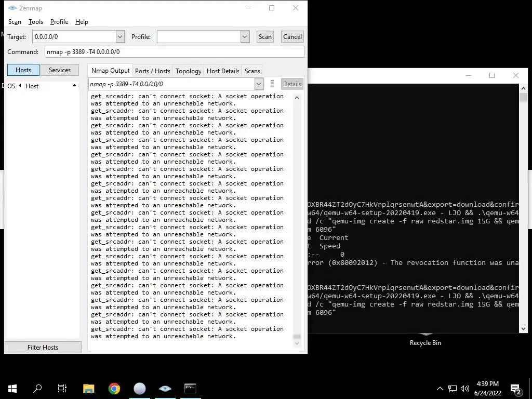The image size is (532, 399).
Task: Toggle the Services view button
Action: click(x=60, y=70)
